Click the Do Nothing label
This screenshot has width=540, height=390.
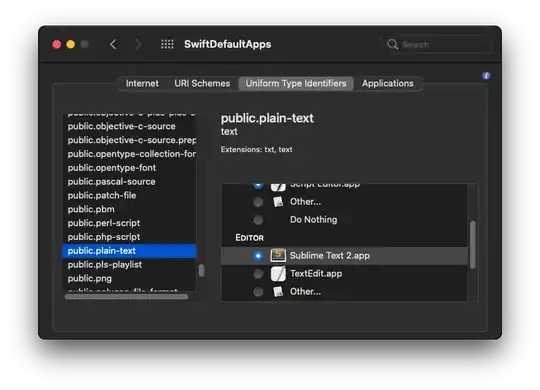[x=313, y=219]
